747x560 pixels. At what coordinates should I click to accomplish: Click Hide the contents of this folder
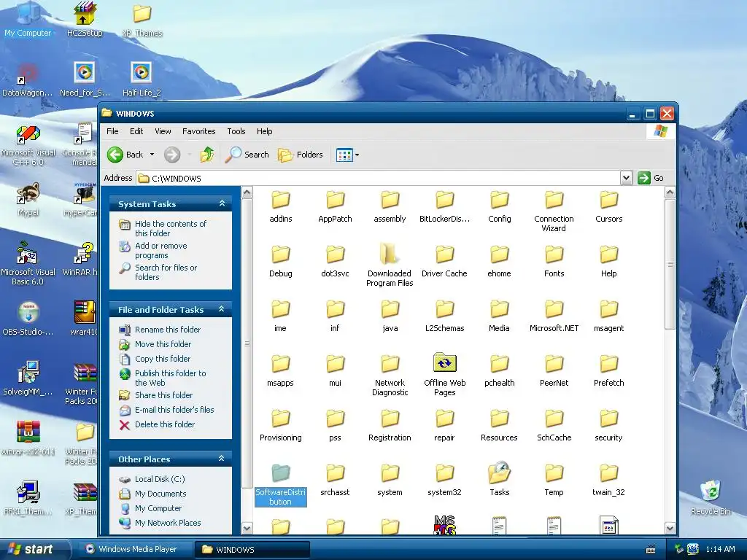point(170,228)
